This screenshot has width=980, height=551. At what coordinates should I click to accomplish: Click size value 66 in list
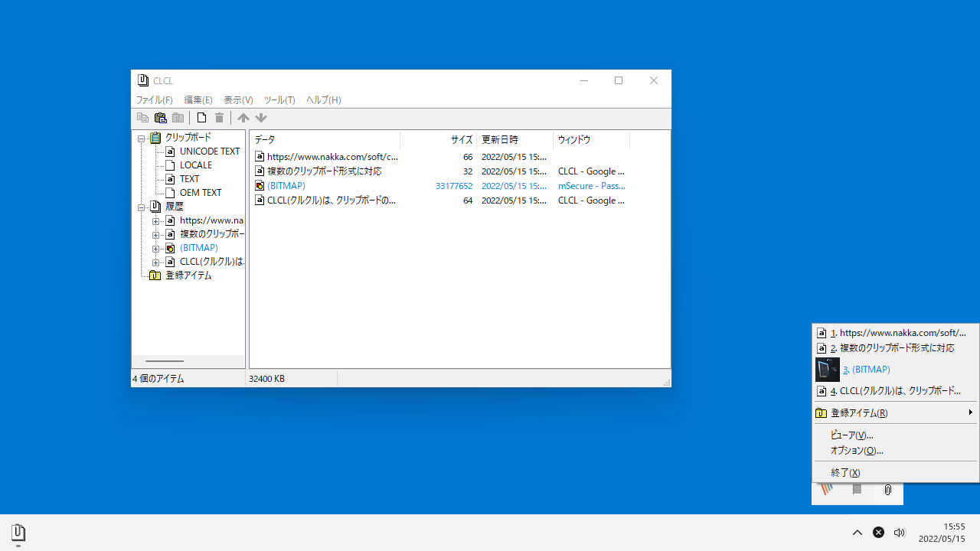468,157
